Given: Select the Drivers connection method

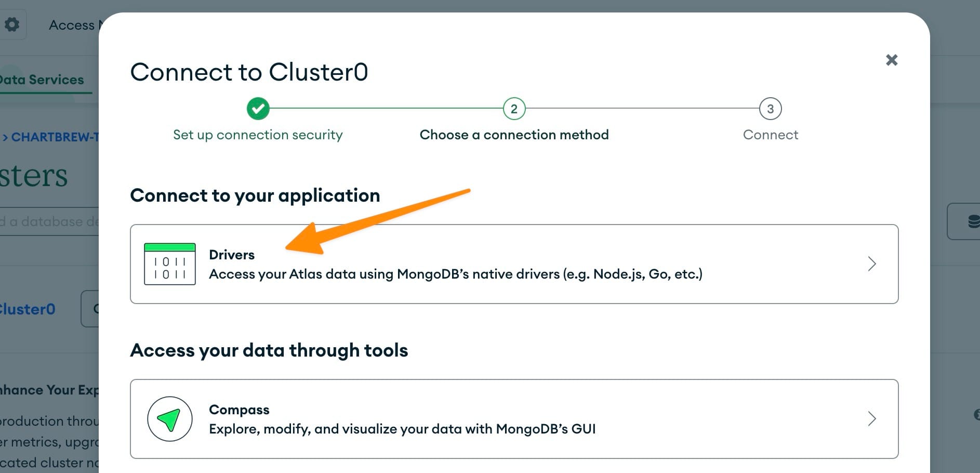Looking at the screenshot, I should [x=462, y=264].
